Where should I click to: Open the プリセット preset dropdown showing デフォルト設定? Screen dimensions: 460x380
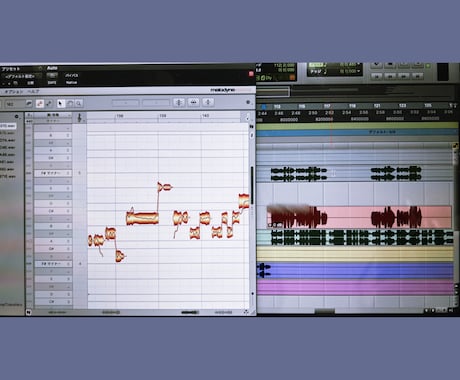pos(21,76)
